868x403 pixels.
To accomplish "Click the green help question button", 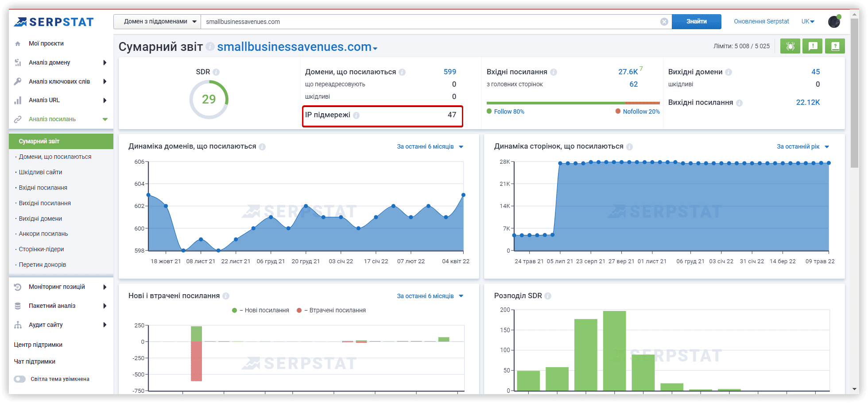I will (x=835, y=46).
